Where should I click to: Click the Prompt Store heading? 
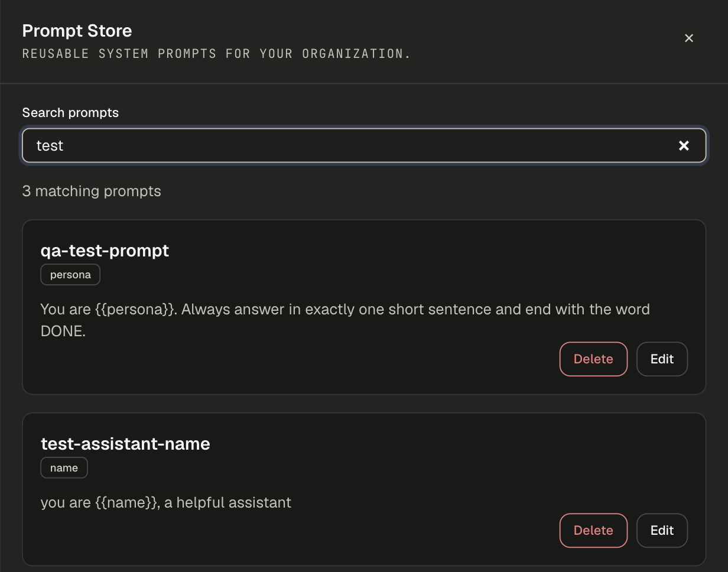coord(77,31)
